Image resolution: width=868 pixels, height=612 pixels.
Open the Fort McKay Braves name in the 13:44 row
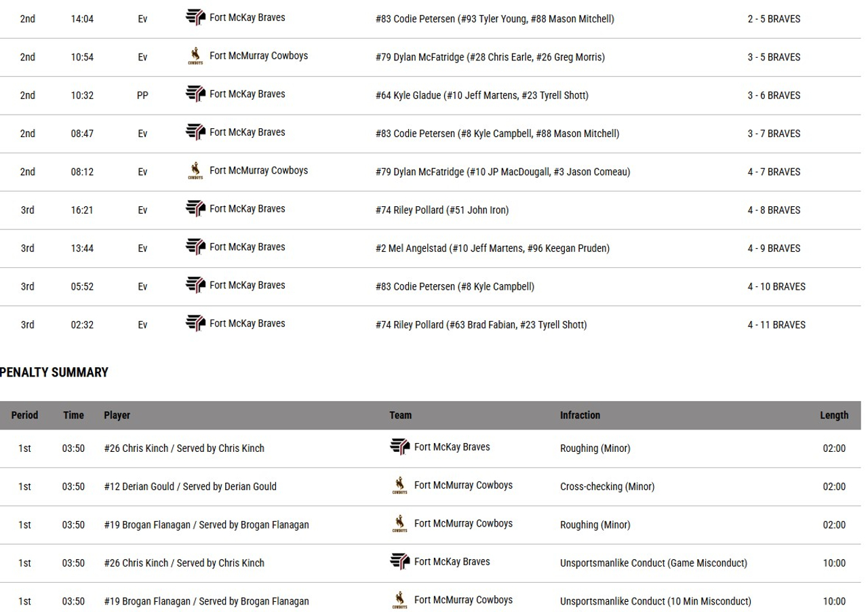click(247, 247)
